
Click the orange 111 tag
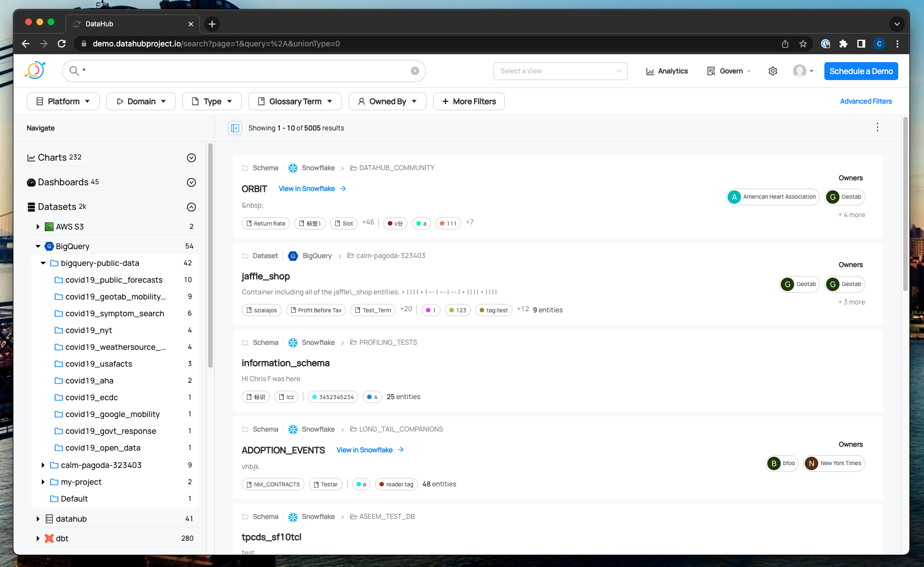coord(448,223)
